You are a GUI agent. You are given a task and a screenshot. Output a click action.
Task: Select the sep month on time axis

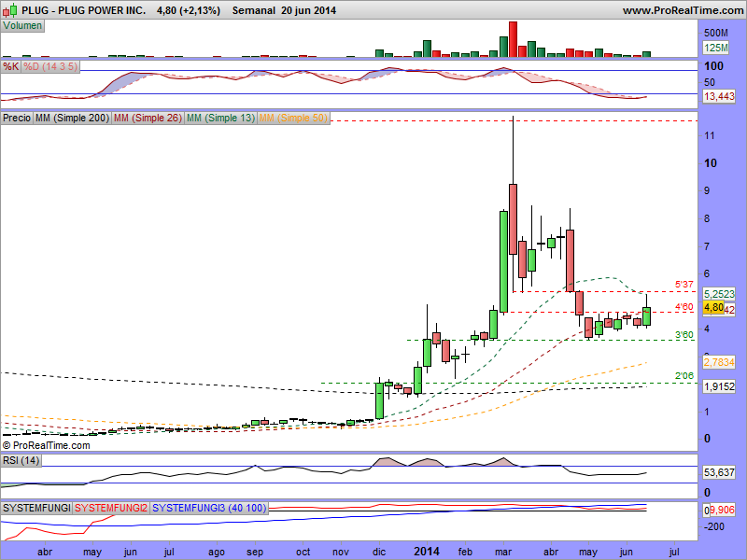pyautogui.click(x=255, y=553)
